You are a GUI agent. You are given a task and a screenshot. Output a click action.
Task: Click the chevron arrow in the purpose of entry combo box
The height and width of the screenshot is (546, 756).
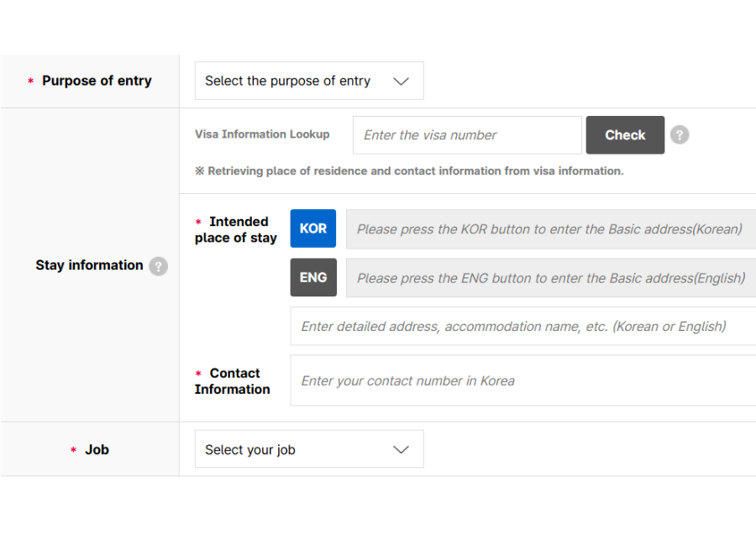pyautogui.click(x=401, y=81)
